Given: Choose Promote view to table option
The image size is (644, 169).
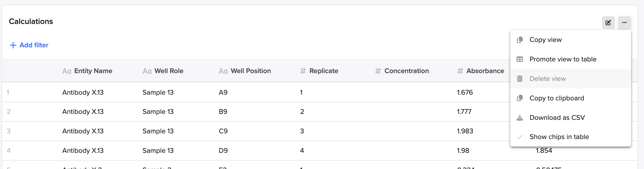Looking at the screenshot, I should pyautogui.click(x=571, y=59).
